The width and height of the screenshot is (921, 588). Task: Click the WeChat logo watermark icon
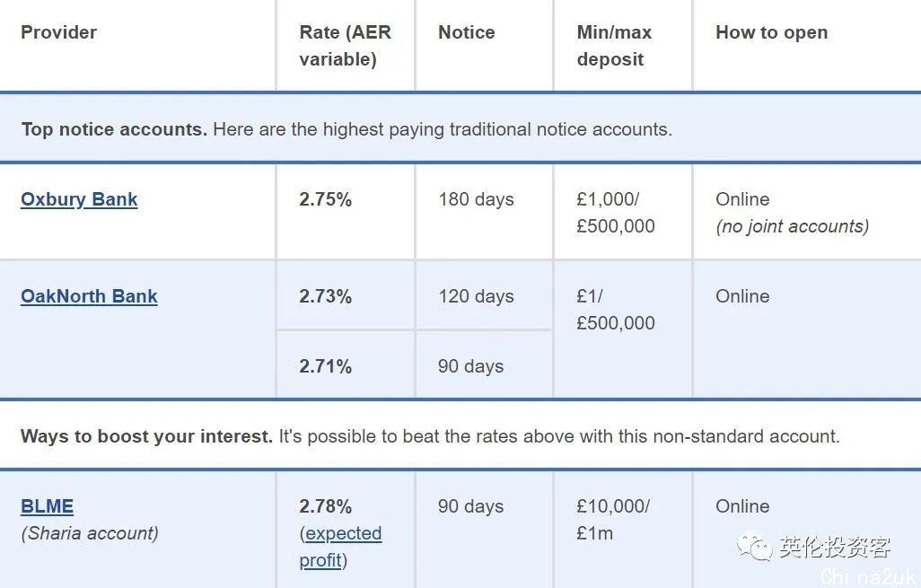[755, 546]
